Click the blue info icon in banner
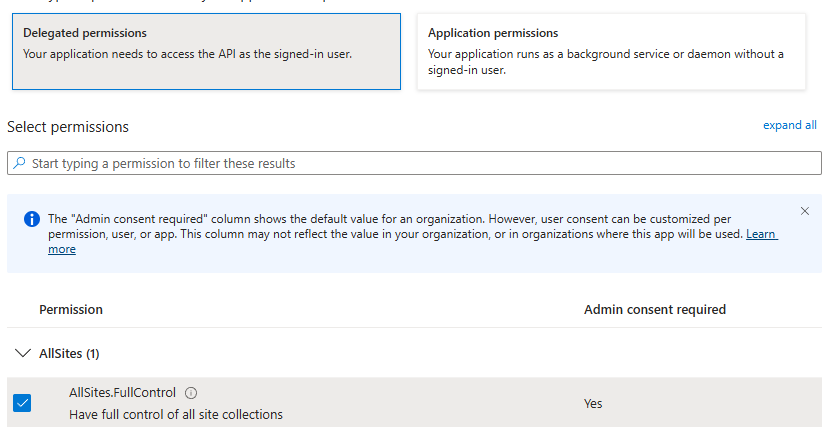The width and height of the screenshot is (831, 432). [31, 219]
